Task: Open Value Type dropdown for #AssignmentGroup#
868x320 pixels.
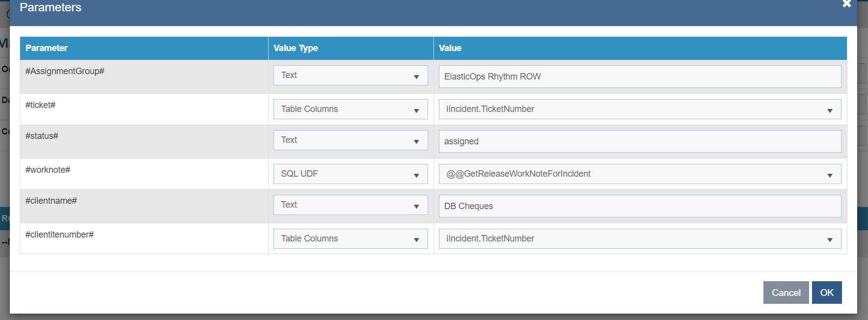Action: [x=350, y=76]
